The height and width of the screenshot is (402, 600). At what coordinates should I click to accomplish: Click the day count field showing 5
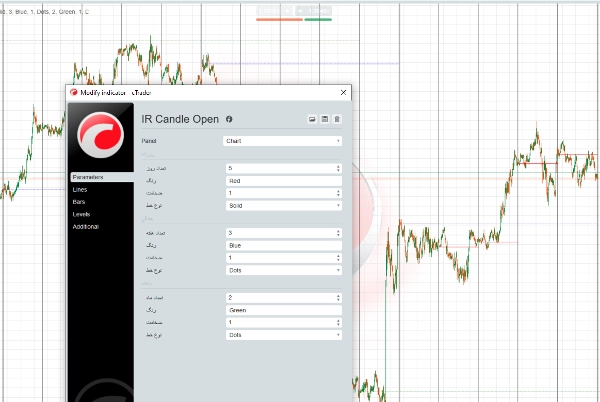(x=284, y=168)
